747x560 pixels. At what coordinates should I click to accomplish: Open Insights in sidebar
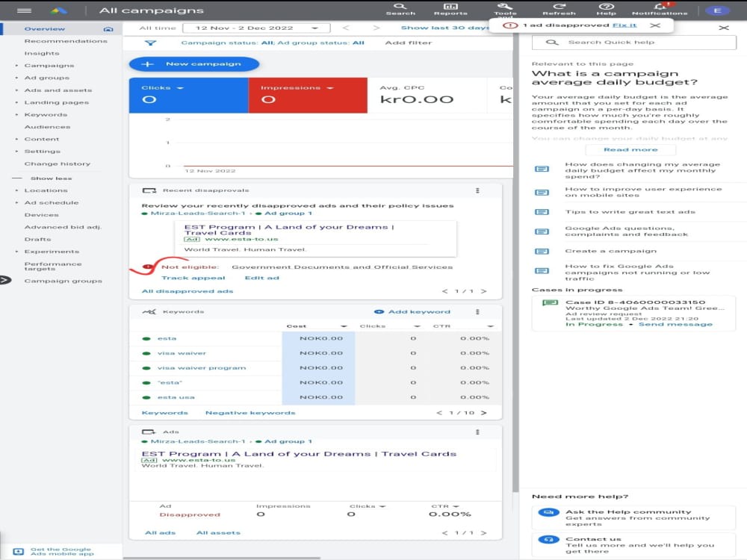point(42,53)
